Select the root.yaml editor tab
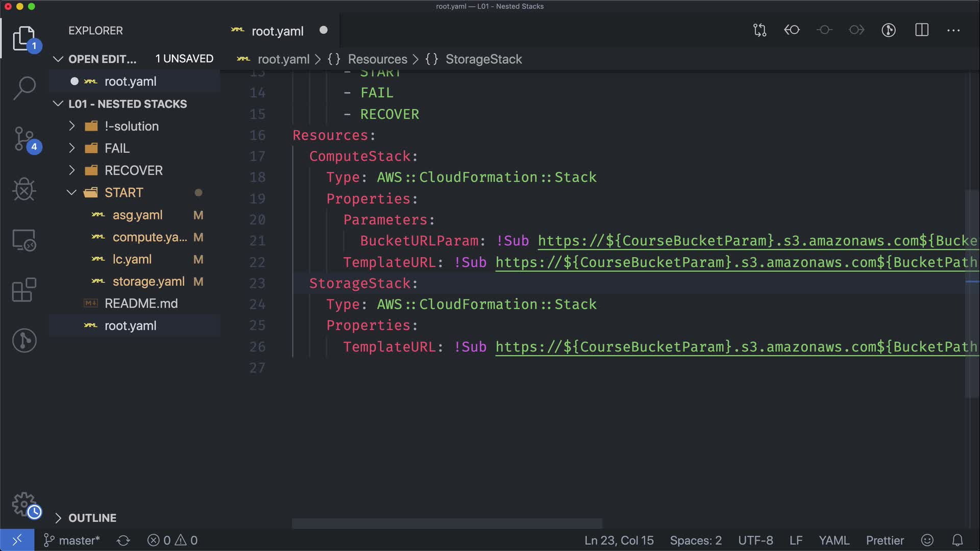The width and height of the screenshot is (980, 551). 277,31
